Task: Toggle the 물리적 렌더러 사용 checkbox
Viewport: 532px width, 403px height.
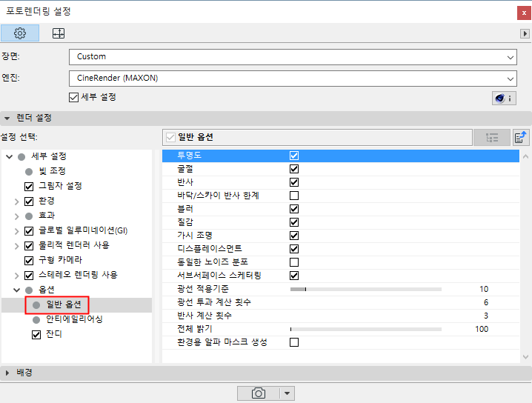Action: [x=29, y=246]
